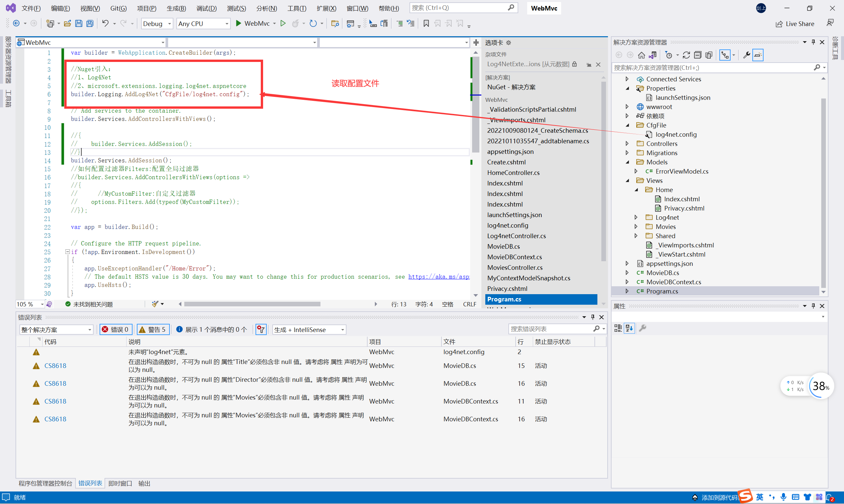
Task: Toggle the Warnings 5 filter button
Action: (x=153, y=329)
